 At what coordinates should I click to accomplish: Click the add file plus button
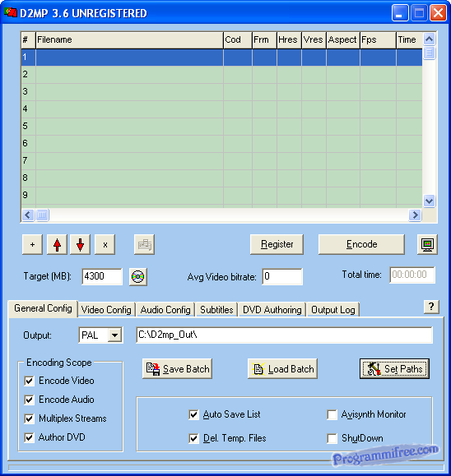point(32,244)
